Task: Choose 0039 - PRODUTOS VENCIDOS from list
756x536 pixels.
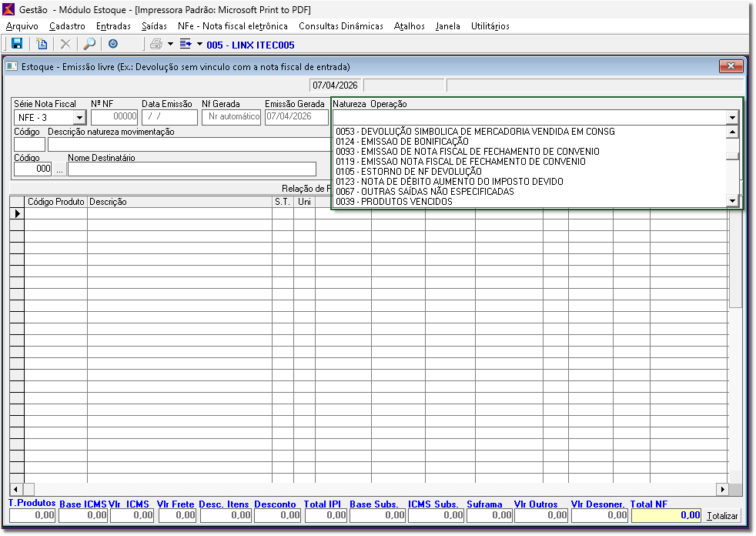Action: click(393, 202)
